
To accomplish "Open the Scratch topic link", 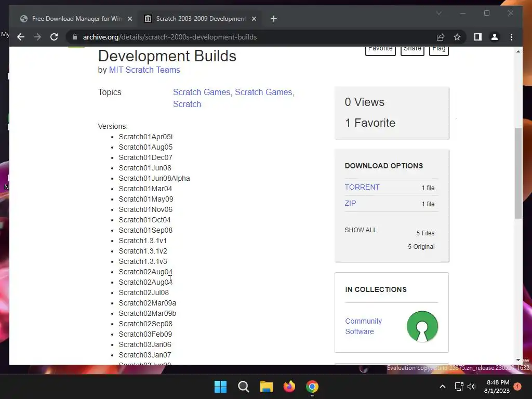I will tap(187, 104).
